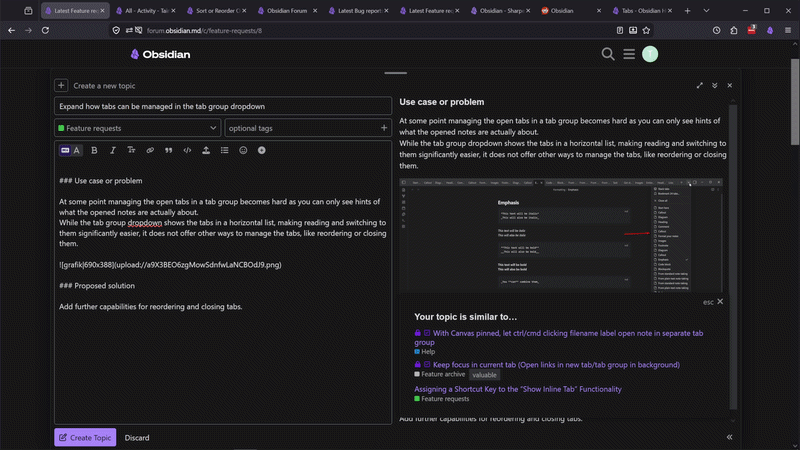Switch to Obsidian Forum tab
Screen dimensions: 800x450
288,10
